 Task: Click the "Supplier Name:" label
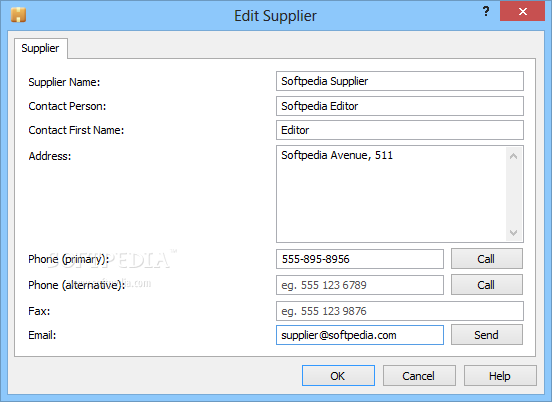pos(64,82)
